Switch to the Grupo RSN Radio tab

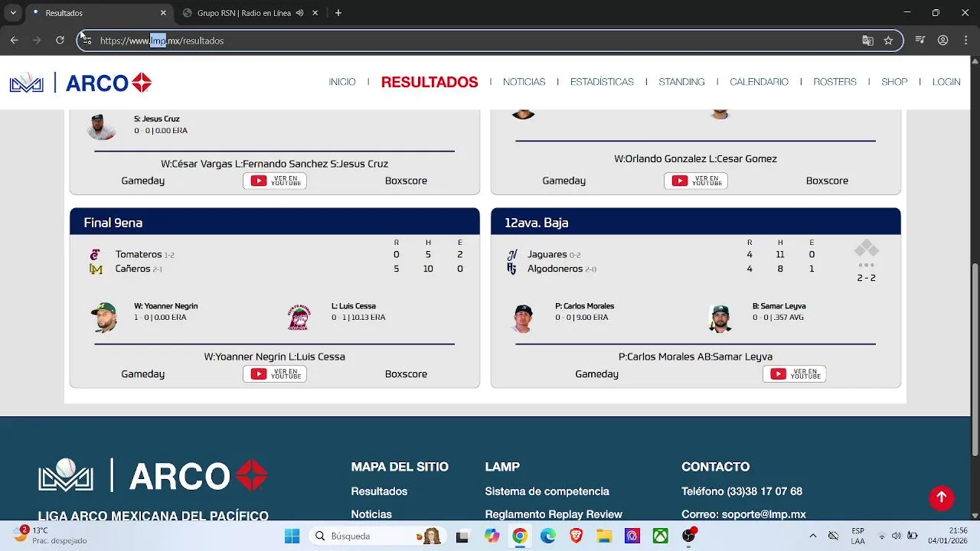tap(250, 13)
